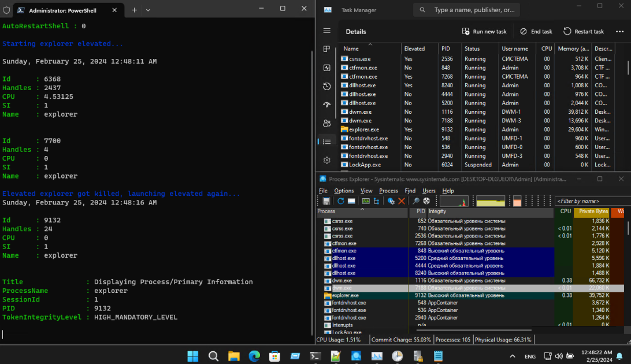Click the End task button
The width and height of the screenshot is (631, 364).
pyautogui.click(x=536, y=31)
